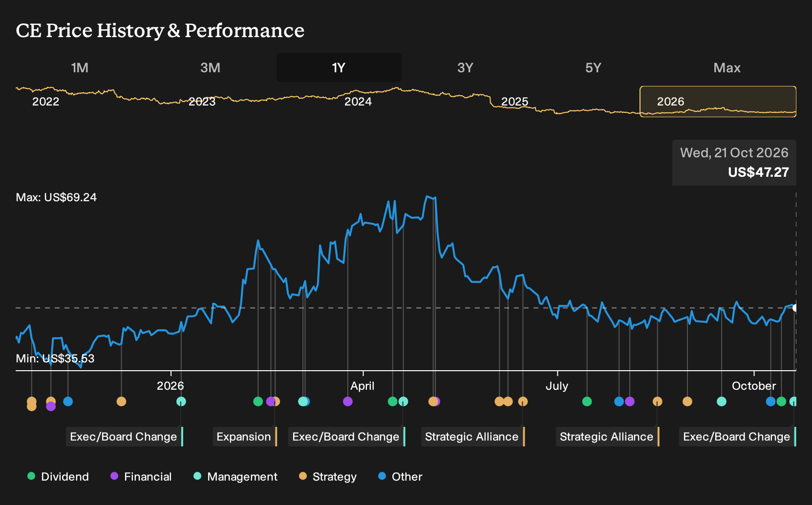Toggle the Dividend legend filter

click(x=58, y=477)
